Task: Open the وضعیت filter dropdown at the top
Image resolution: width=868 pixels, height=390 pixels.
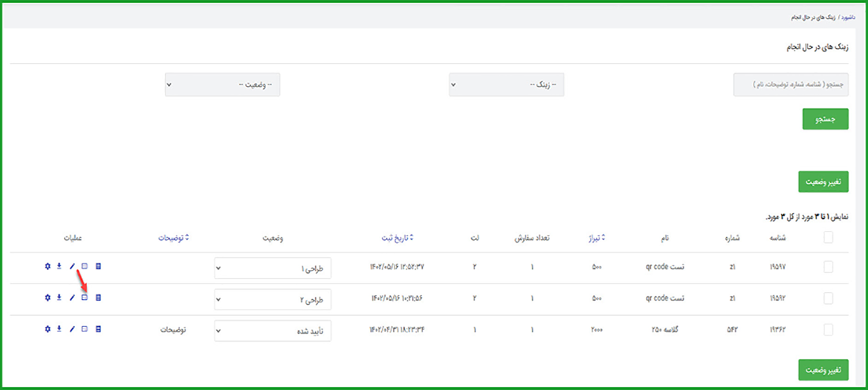Action: [x=223, y=84]
